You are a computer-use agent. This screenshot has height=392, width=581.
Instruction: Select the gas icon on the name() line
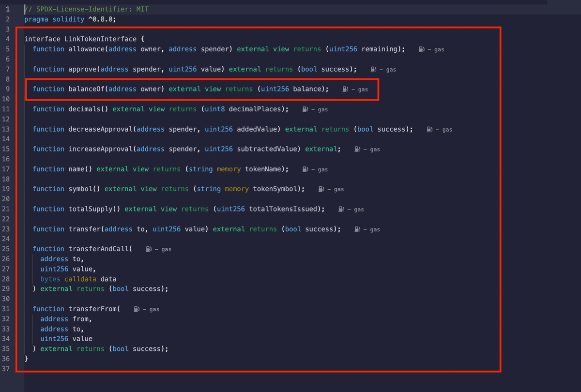point(306,169)
